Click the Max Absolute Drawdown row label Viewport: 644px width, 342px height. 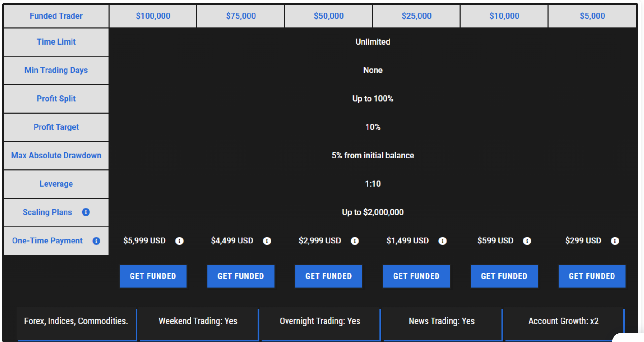[x=56, y=155]
